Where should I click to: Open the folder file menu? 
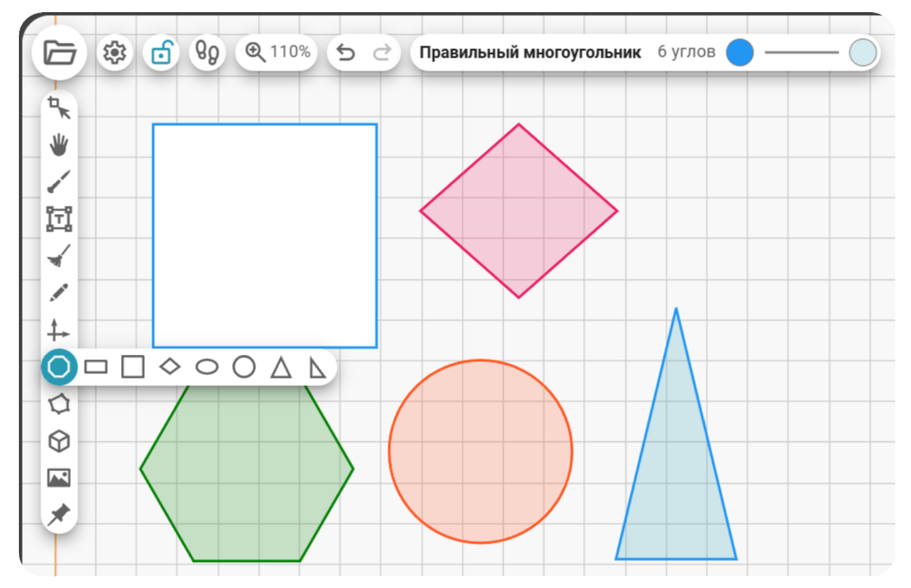tap(59, 53)
